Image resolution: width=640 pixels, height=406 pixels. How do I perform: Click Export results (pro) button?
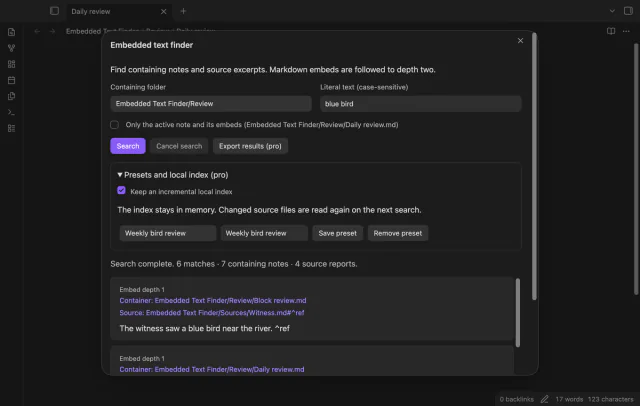coord(250,146)
